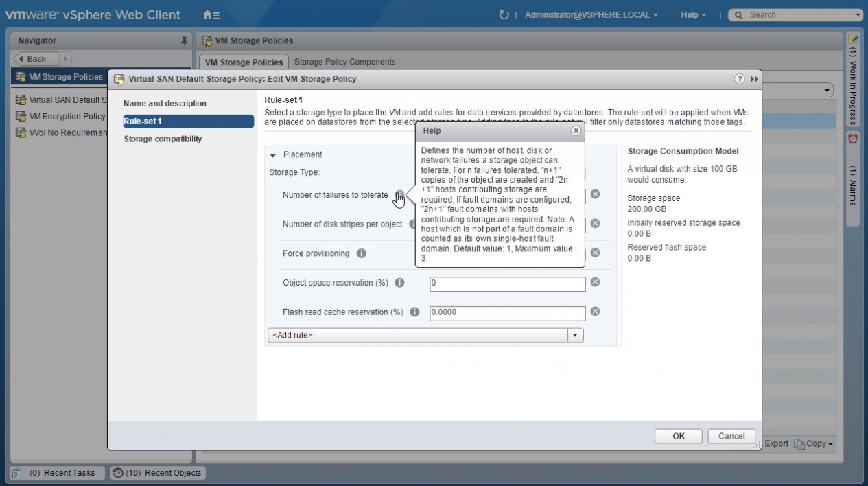868x486 pixels.
Task: Click info icon for Flash read cache reservation
Action: click(x=414, y=312)
